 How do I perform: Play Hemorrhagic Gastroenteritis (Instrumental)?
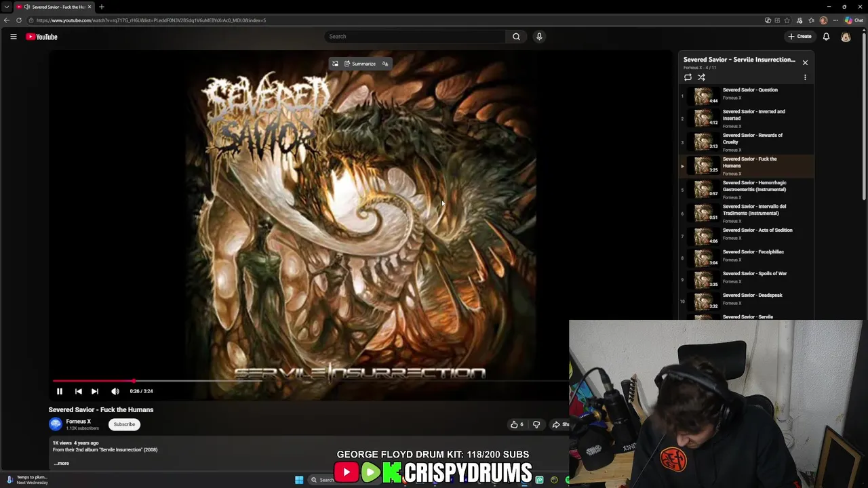coord(746,189)
